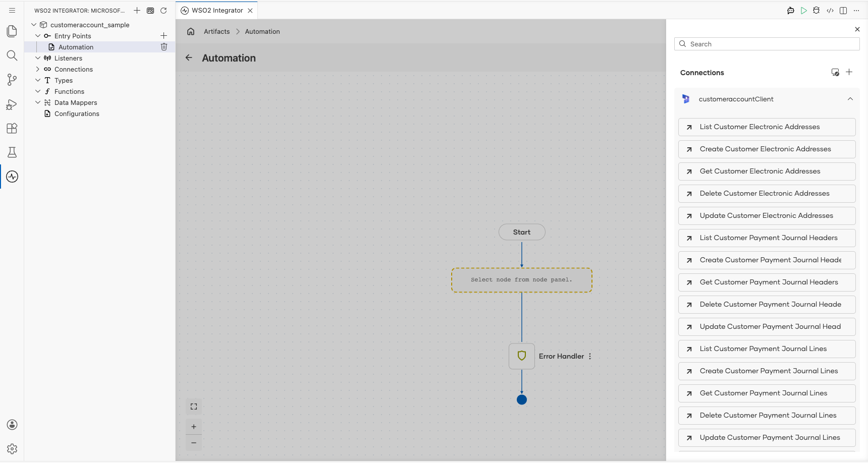
Task: Choose Get Customer Payment Journal Headers
Action: coord(767,282)
